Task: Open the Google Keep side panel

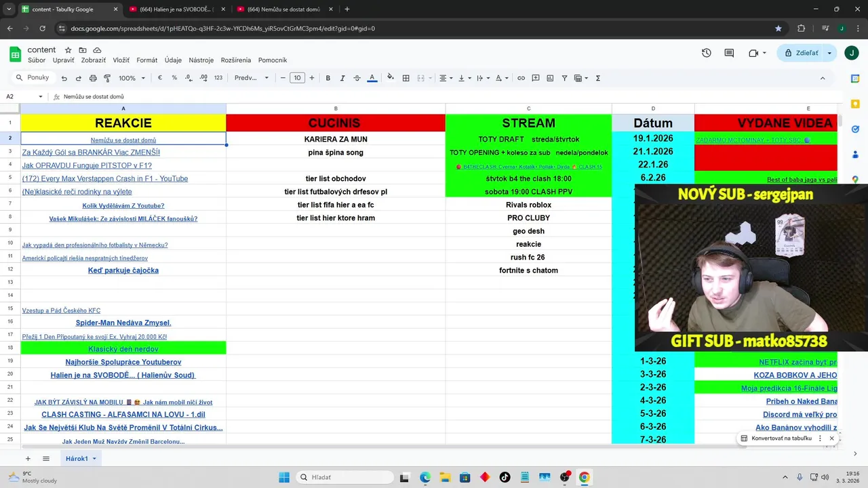Action: [856, 104]
